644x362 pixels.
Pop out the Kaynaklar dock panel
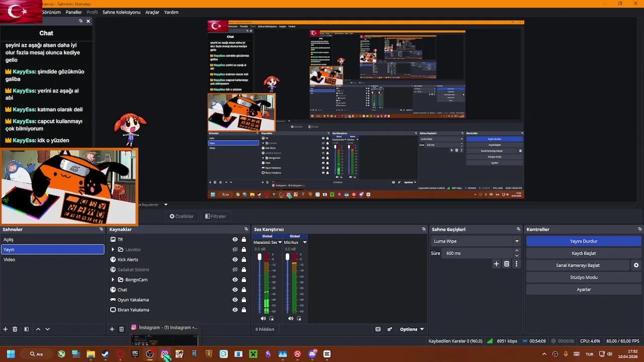click(x=246, y=229)
